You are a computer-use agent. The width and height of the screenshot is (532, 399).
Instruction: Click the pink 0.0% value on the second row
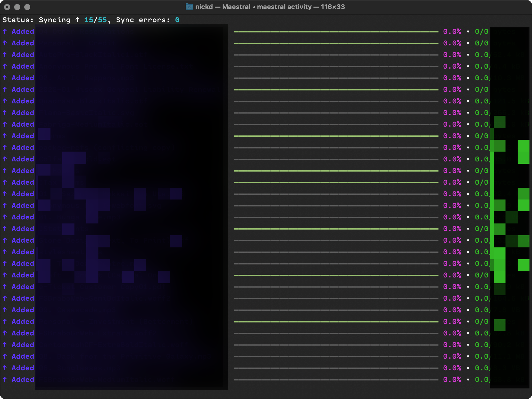pos(453,43)
